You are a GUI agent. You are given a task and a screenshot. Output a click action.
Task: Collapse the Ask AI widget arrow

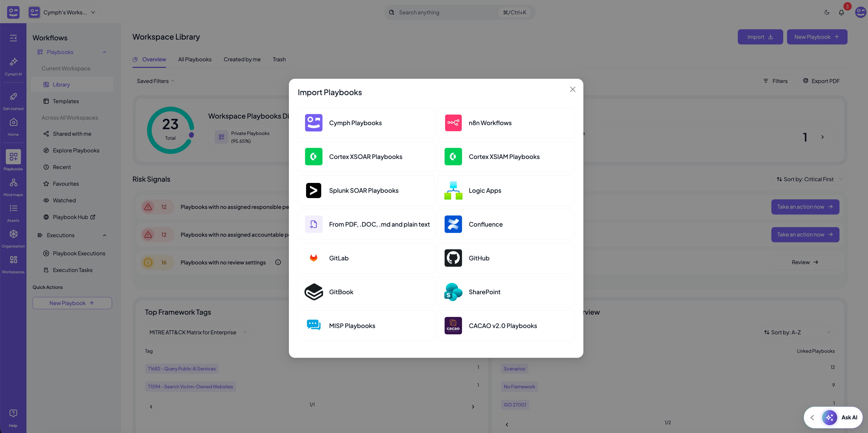coord(812,418)
